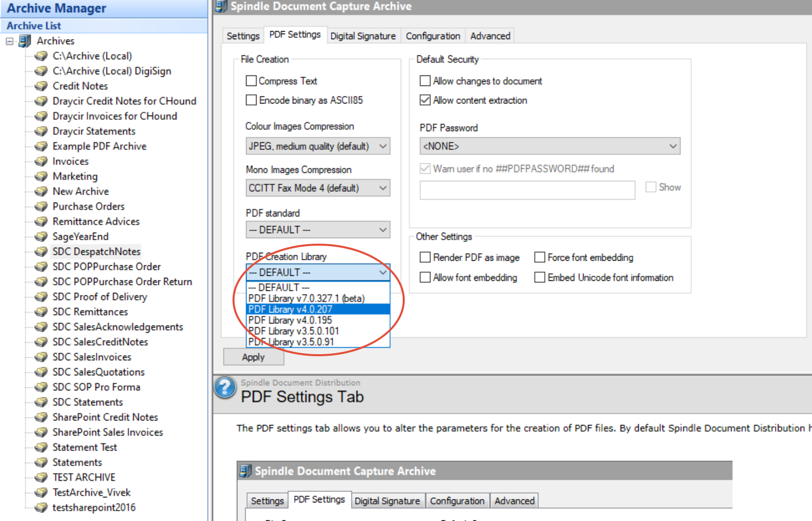Enable the Compress Text checkbox
The image size is (812, 521).
pos(251,81)
